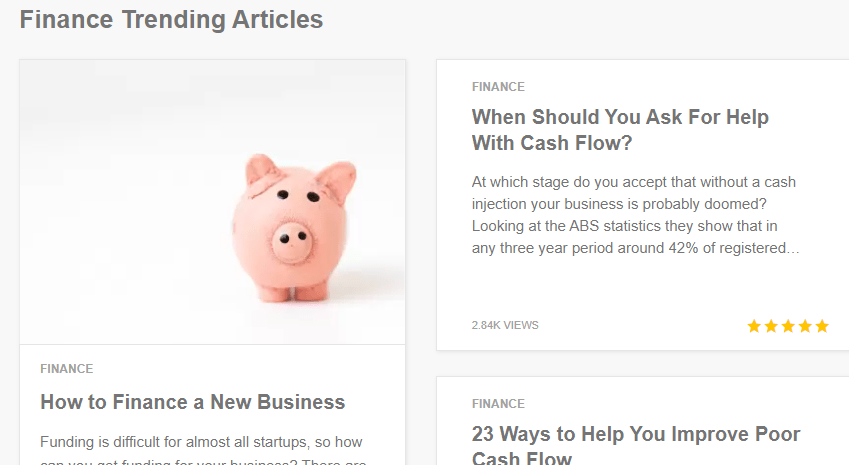849x465 pixels.
Task: Click the 'any three year period around 42%' line
Action: click(635, 248)
